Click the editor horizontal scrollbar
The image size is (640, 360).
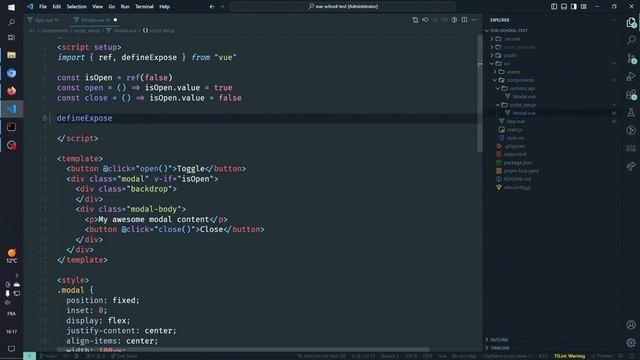[x=243, y=349]
